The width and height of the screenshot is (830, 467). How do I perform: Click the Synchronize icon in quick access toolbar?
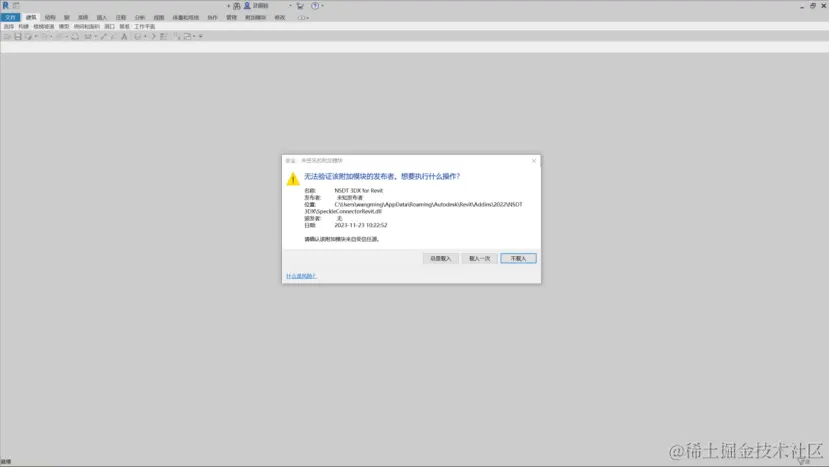click(28, 37)
